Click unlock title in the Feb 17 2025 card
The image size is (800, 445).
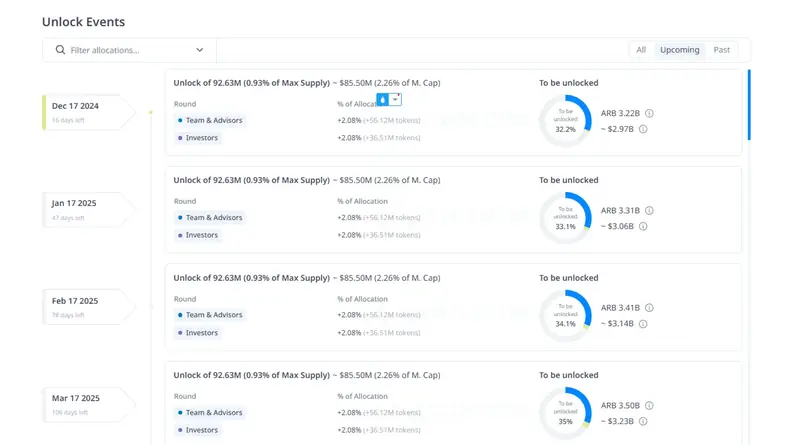coord(307,278)
